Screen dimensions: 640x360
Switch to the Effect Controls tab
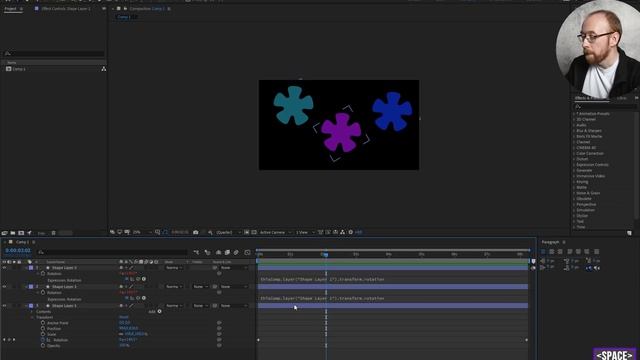click(x=65, y=8)
